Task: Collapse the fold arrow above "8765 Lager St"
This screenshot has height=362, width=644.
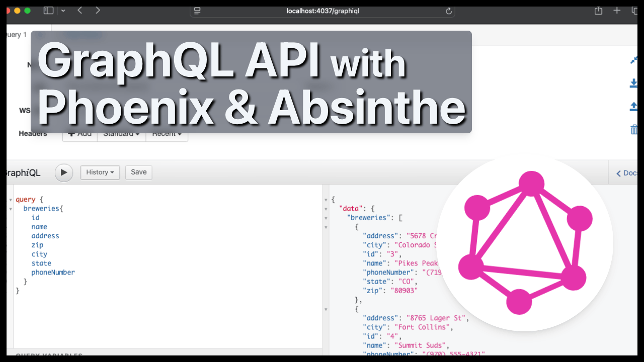Action: (x=326, y=310)
